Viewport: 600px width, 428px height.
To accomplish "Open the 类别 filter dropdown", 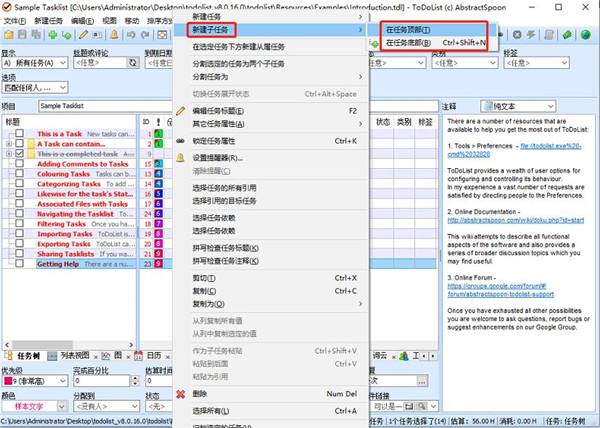I will pos(465,63).
